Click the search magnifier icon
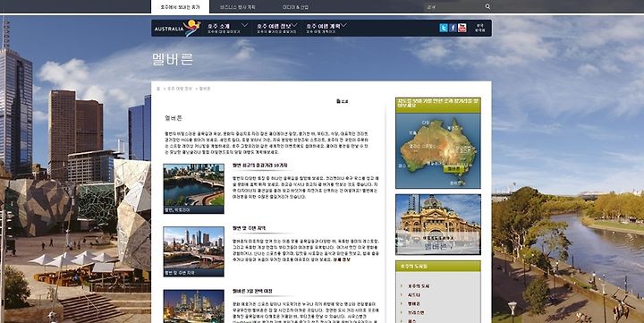The height and width of the screenshot is (323, 644). pyautogui.click(x=487, y=6)
